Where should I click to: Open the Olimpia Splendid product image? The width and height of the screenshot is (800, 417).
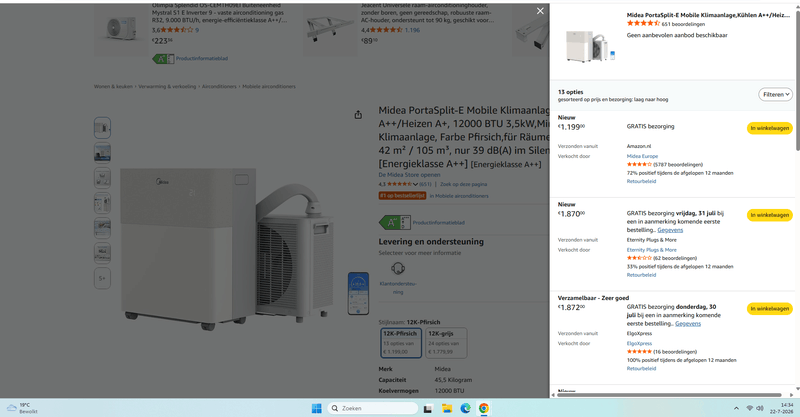(121, 29)
